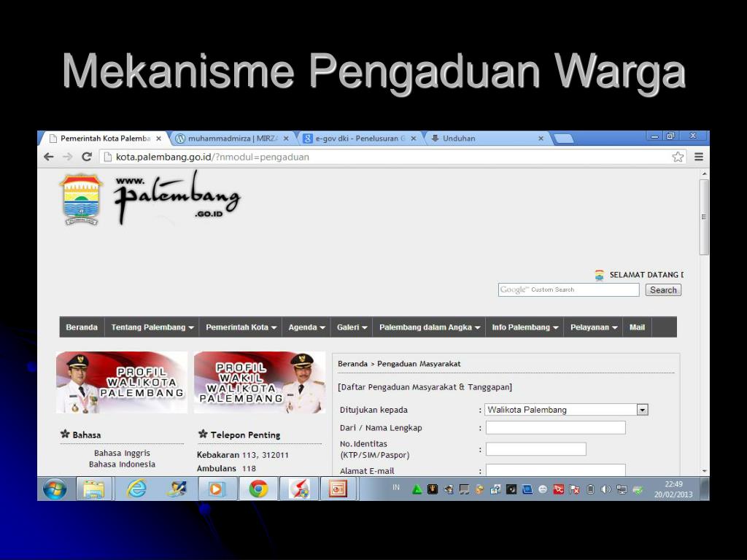The image size is (747, 560).
Task: Open the PowerPoint taskbar icon
Action: point(337,489)
